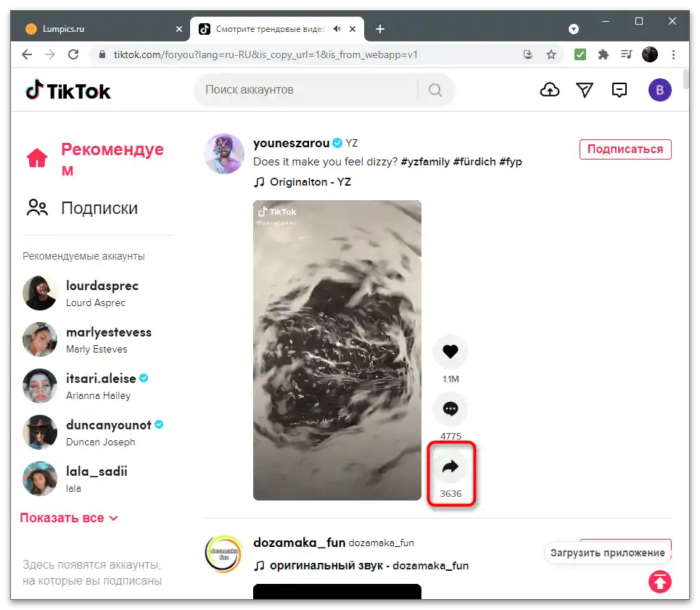Open the messages paper plane icon
This screenshot has width=700, height=610.
click(x=585, y=90)
